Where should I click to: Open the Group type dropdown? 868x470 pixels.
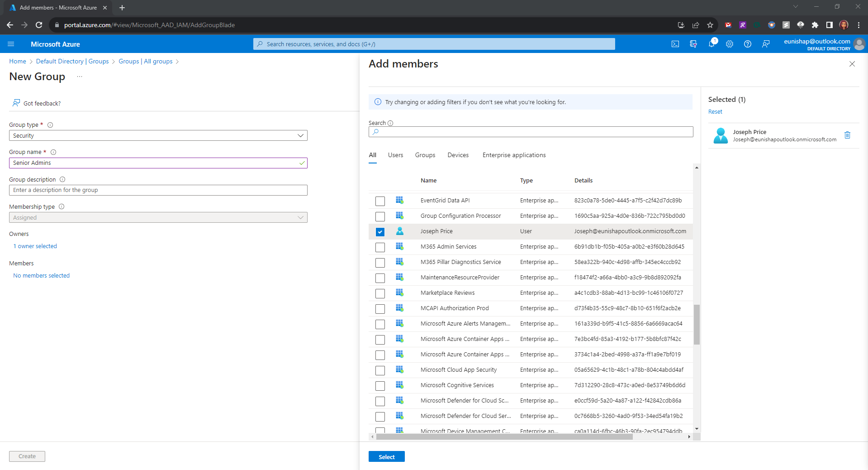pos(300,135)
